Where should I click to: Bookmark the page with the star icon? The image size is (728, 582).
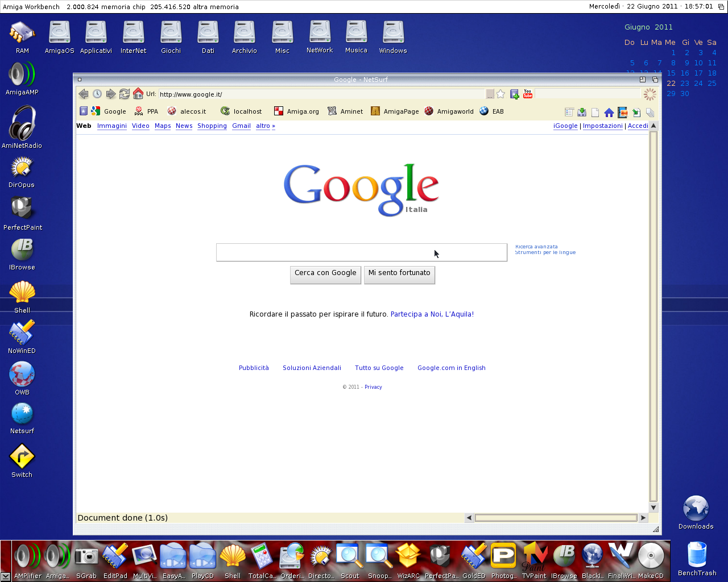point(500,94)
